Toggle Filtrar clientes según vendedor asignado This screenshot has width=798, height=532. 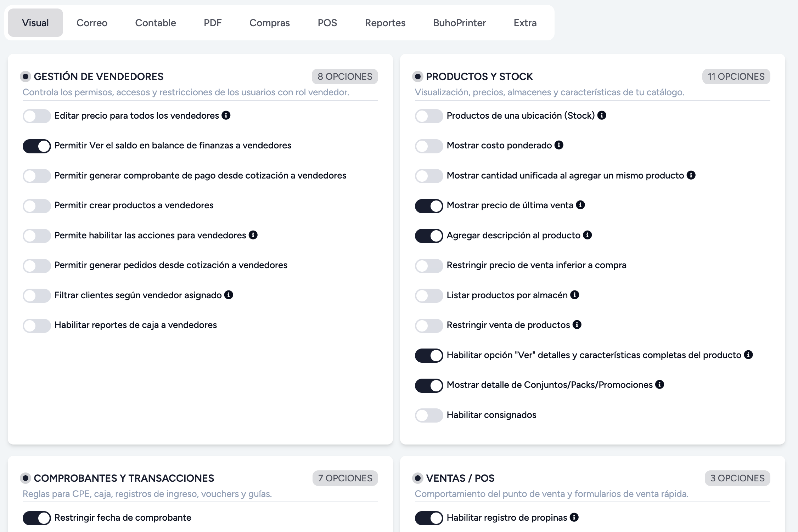tap(37, 296)
